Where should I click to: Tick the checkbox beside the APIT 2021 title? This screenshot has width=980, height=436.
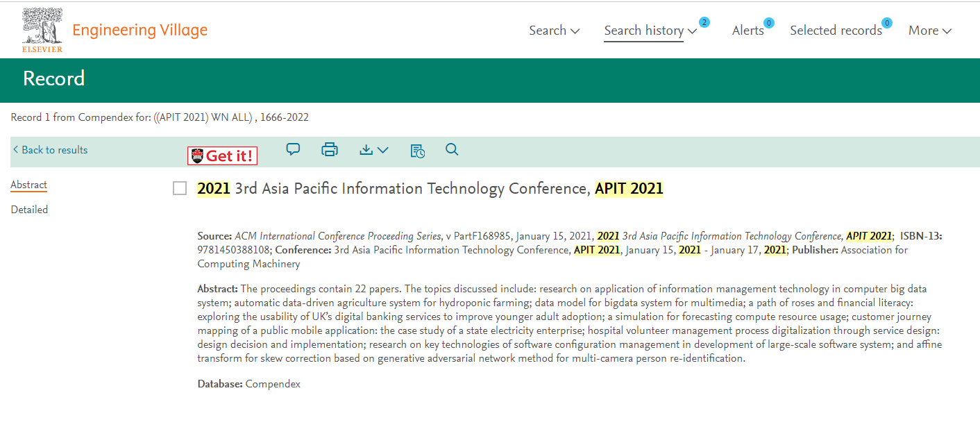pyautogui.click(x=180, y=188)
